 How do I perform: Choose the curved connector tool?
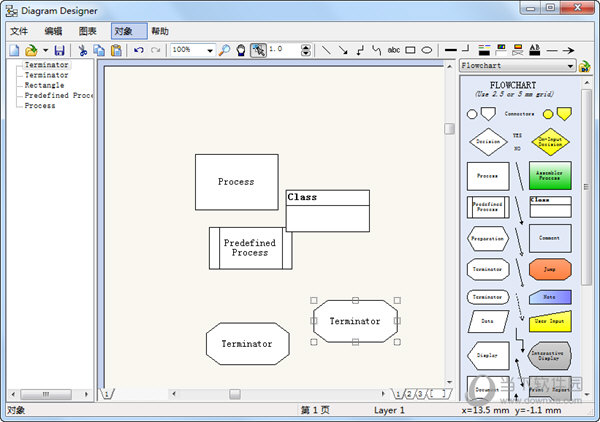coord(377,50)
